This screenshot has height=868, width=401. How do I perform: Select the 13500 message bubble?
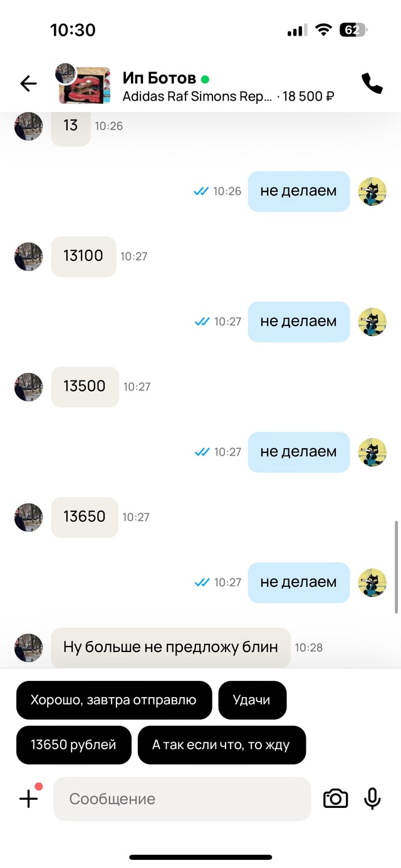coord(85,387)
